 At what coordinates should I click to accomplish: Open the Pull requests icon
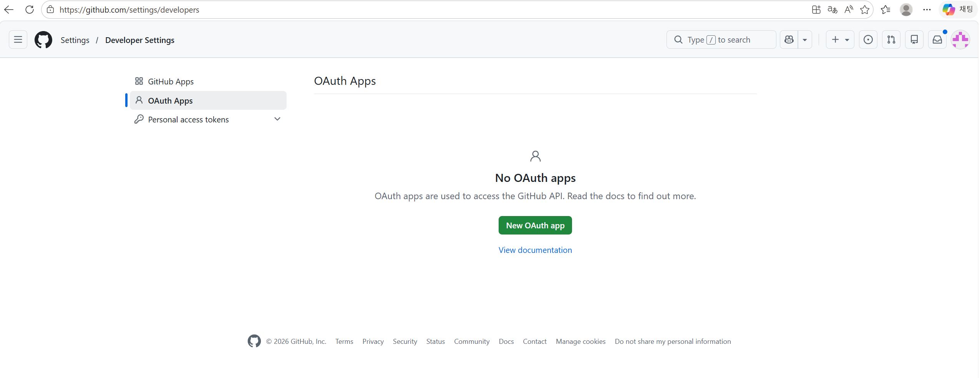tap(891, 40)
